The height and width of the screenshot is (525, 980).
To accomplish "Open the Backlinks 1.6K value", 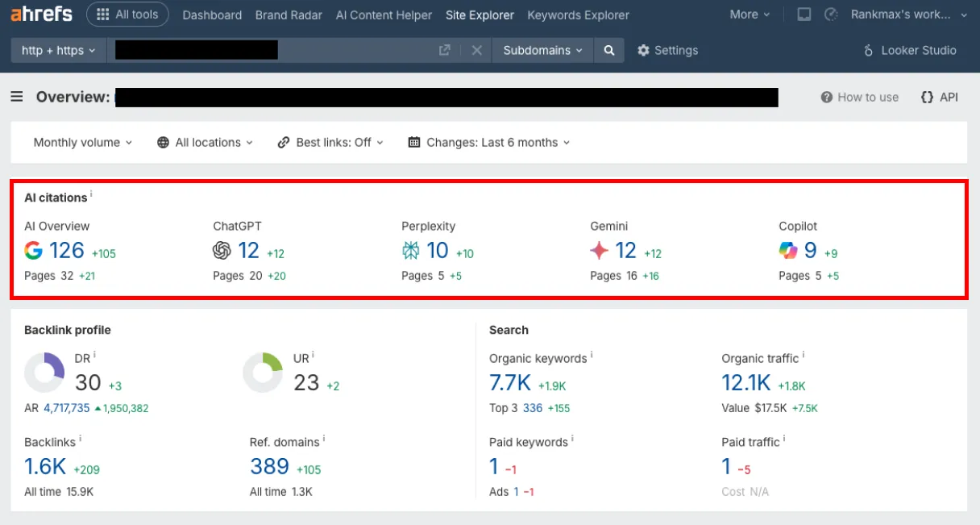I will (45, 466).
